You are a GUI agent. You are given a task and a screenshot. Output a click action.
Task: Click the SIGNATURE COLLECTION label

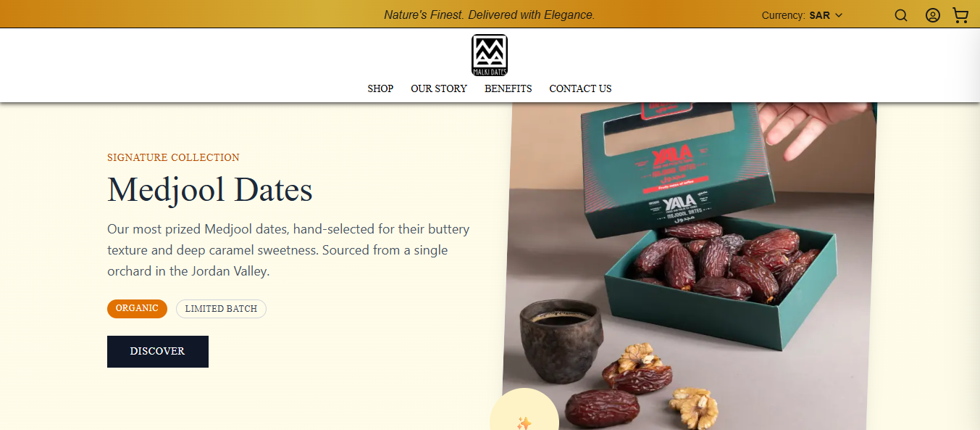coord(173,157)
